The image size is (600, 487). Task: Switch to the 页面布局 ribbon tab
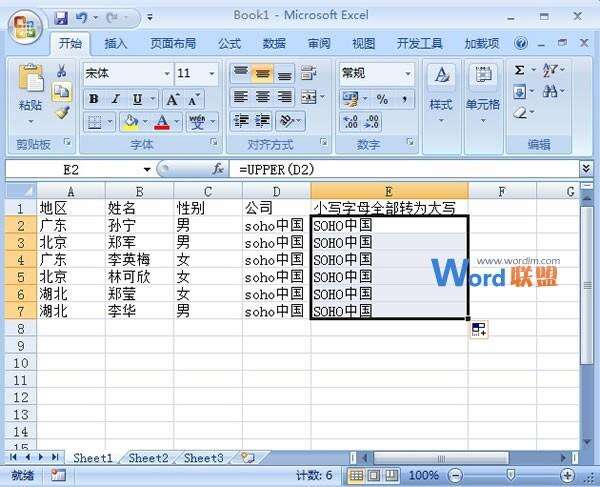[173, 44]
